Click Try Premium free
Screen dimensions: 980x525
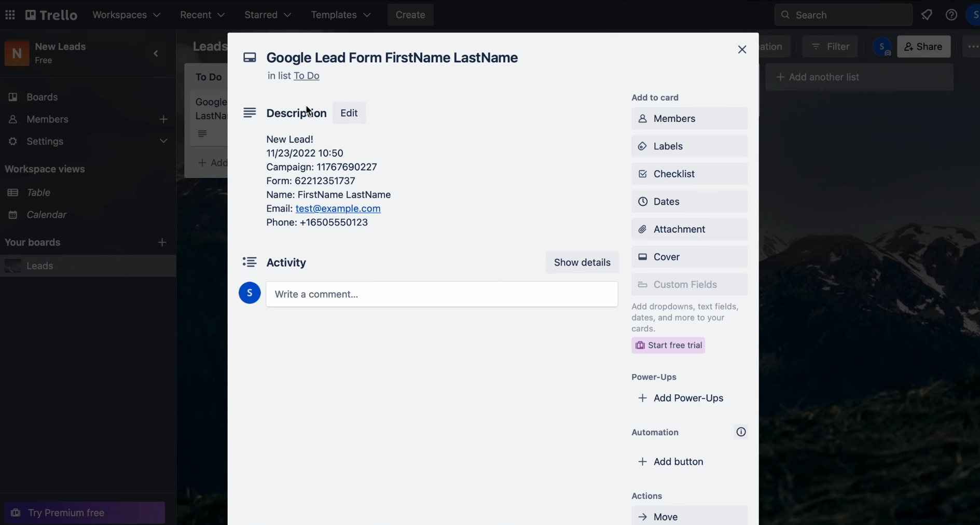(x=85, y=513)
